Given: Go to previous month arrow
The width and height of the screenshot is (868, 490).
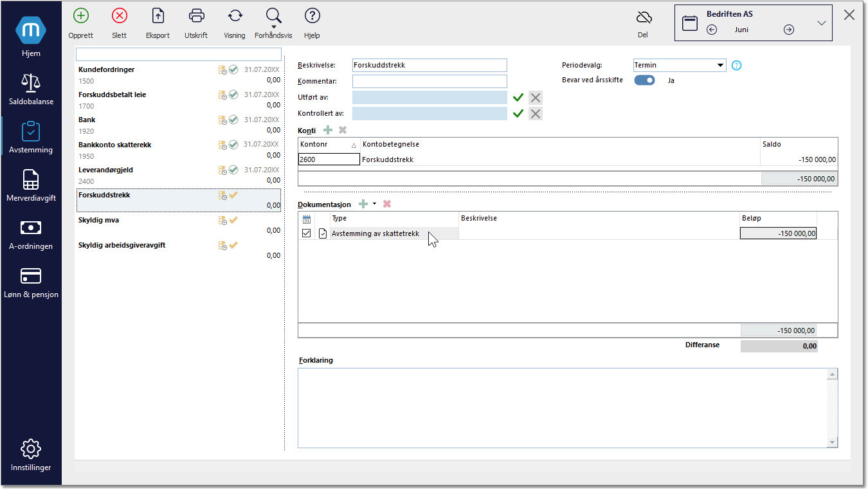Looking at the screenshot, I should [x=712, y=30].
